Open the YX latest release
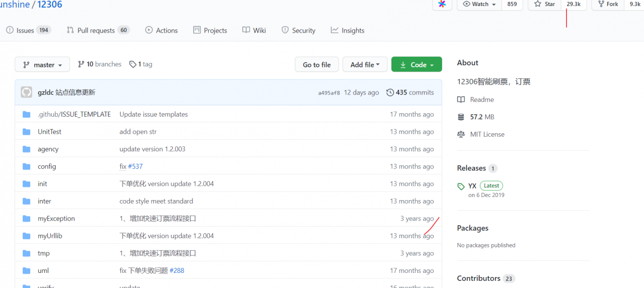 472,186
